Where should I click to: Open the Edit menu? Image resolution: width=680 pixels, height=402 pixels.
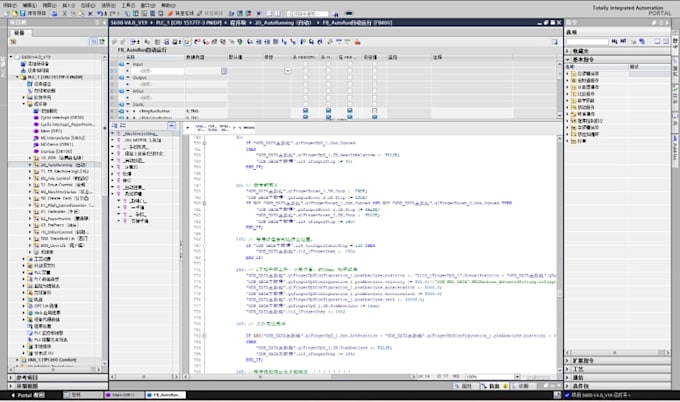(x=29, y=5)
